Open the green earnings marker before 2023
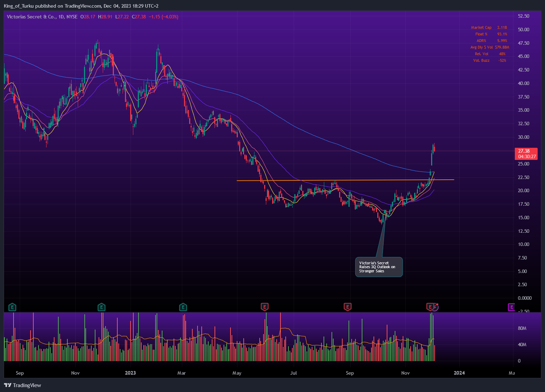Viewport: 545px width, 392px height. (101, 307)
